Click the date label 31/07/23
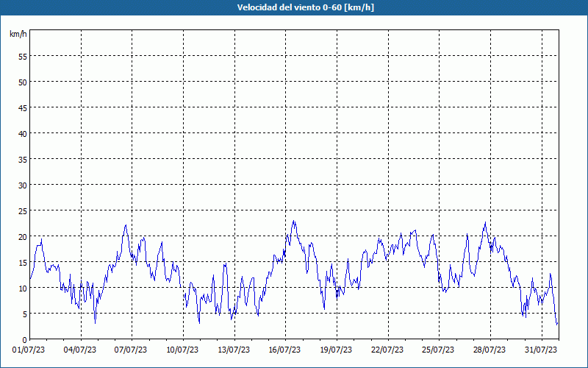The height and width of the screenshot is (368, 588). coord(541,350)
